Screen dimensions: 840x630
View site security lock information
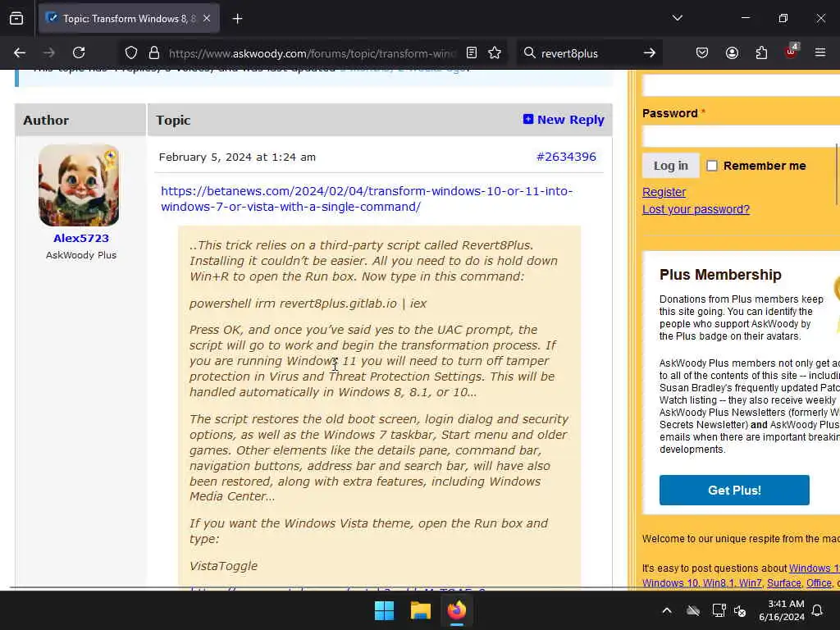(154, 52)
